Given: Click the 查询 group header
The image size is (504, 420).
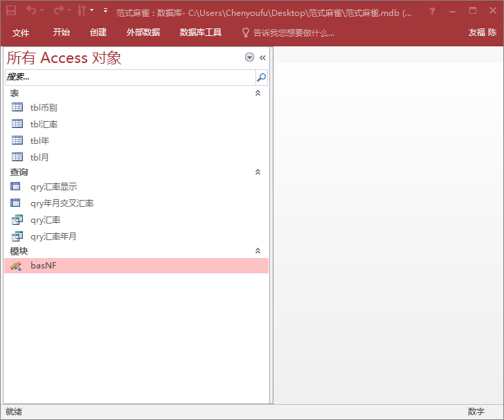Looking at the screenshot, I should click(x=19, y=172).
